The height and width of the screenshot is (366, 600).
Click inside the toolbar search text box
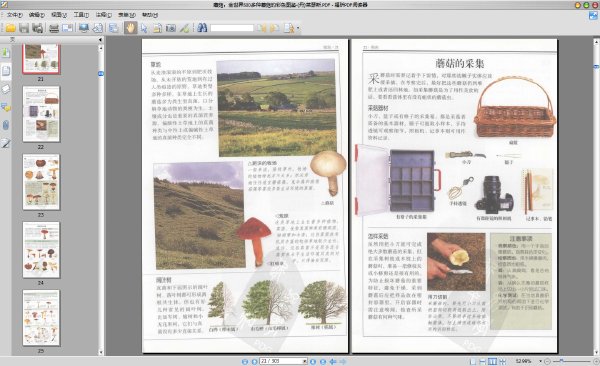(232, 28)
